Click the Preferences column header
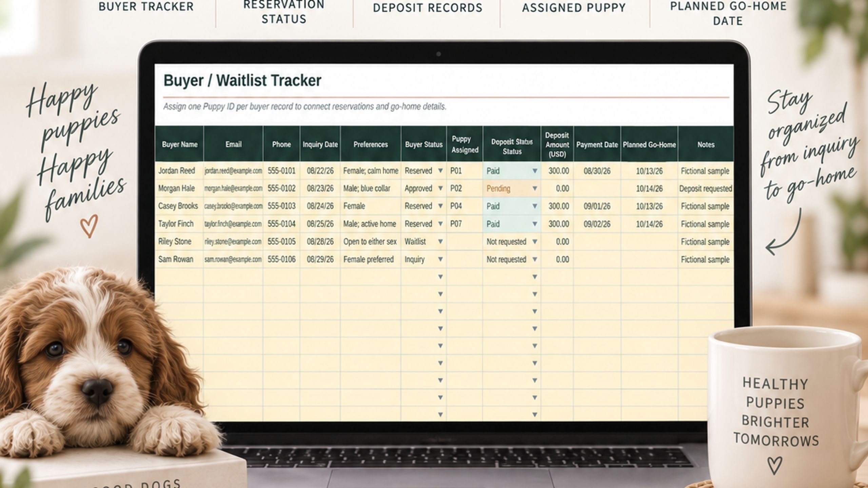 [x=371, y=144]
